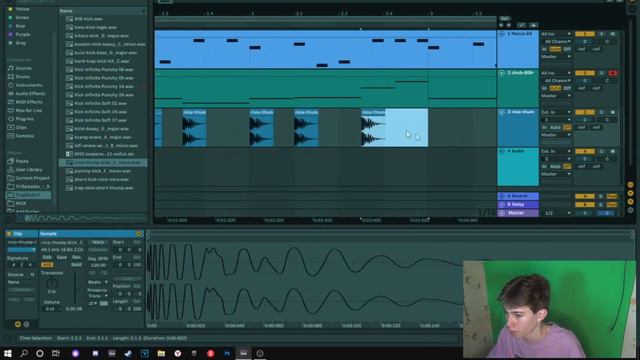The height and width of the screenshot is (360, 640).
Task: Open track 4 Master output dropdown
Action: pos(556,174)
